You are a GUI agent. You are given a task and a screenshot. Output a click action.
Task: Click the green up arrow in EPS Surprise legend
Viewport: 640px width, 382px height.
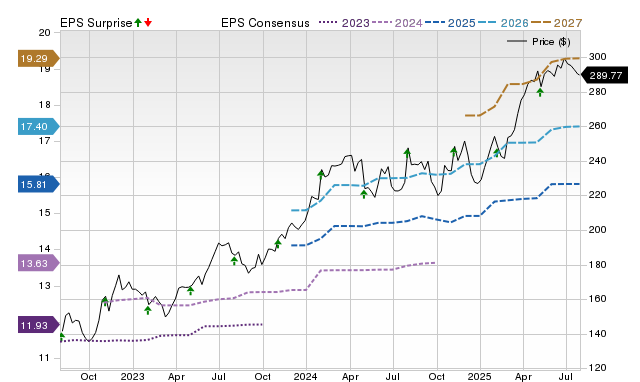(x=138, y=22)
